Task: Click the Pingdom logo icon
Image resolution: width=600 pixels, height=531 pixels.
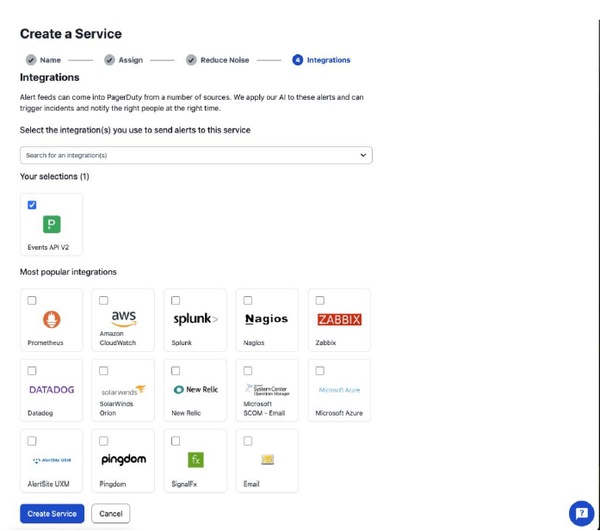Action: click(x=123, y=459)
